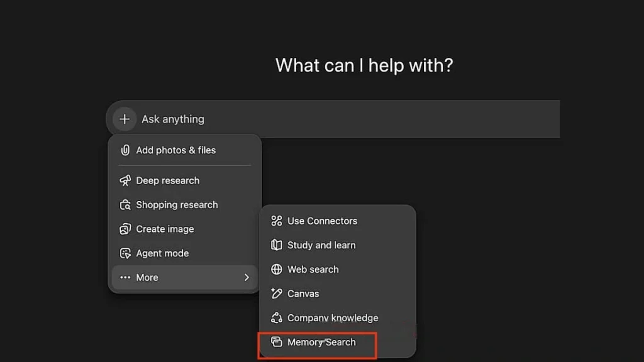Click the Company knowledge icon
644x362 pixels.
pos(276,318)
